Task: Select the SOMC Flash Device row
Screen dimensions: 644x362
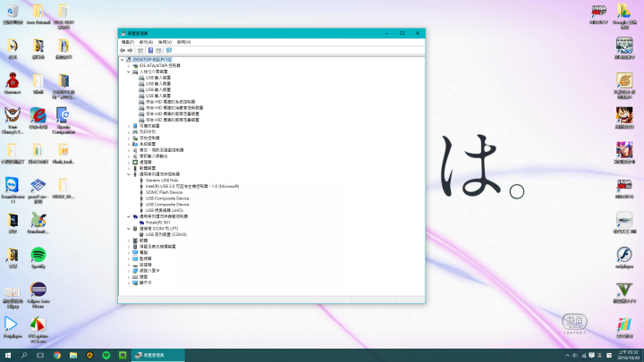Action: point(164,192)
